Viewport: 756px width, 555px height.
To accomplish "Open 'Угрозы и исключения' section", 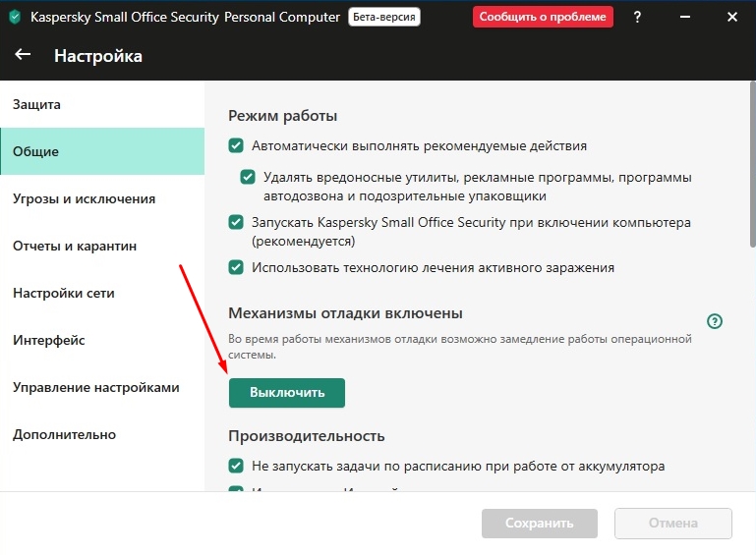I will [x=102, y=198].
